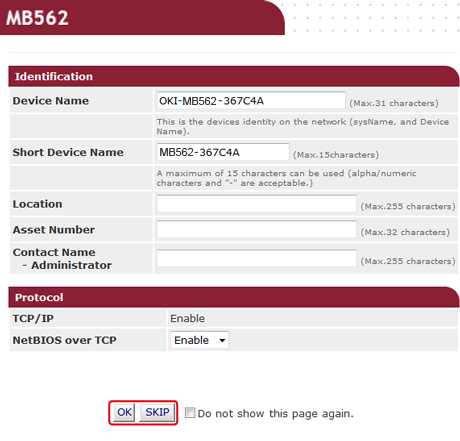Click the device identity description text
Image resolution: width=460 pixels, height=441 pixels.
pyautogui.click(x=303, y=126)
